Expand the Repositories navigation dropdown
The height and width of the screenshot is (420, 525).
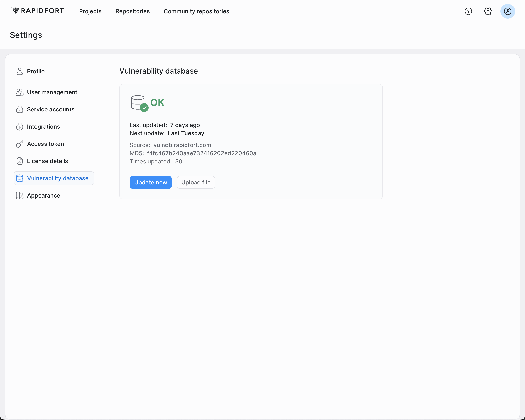click(x=132, y=11)
